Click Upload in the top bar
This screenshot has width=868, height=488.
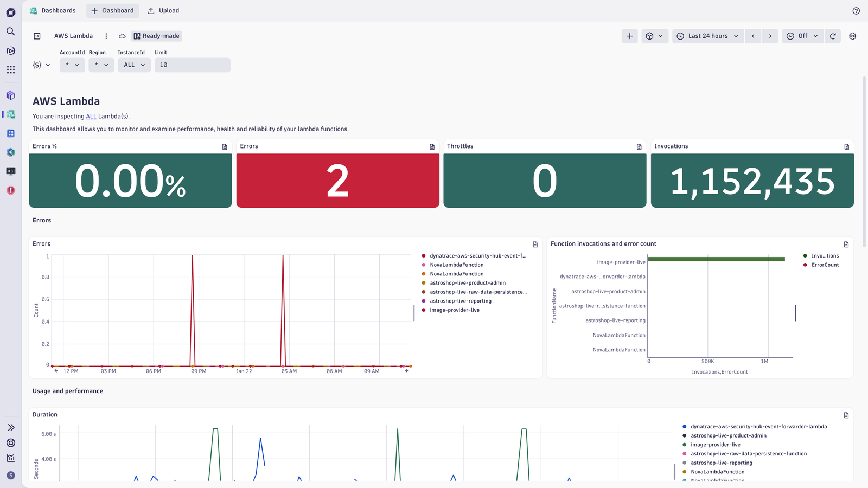point(163,11)
